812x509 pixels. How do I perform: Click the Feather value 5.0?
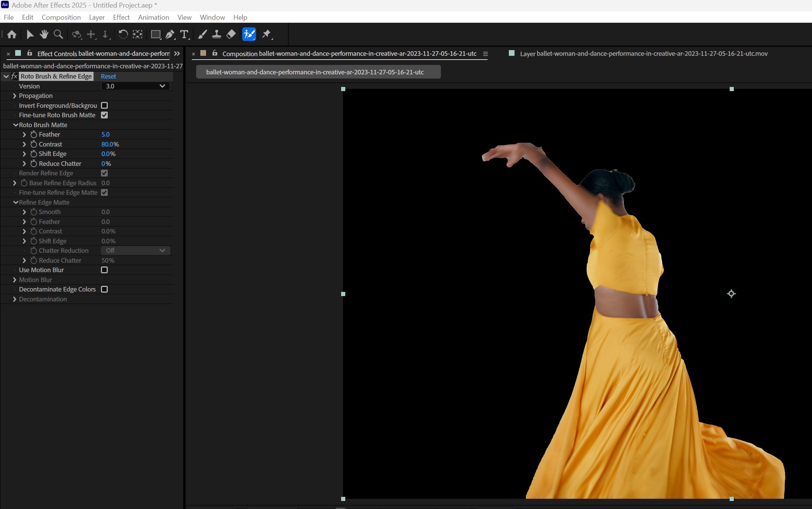pyautogui.click(x=105, y=134)
